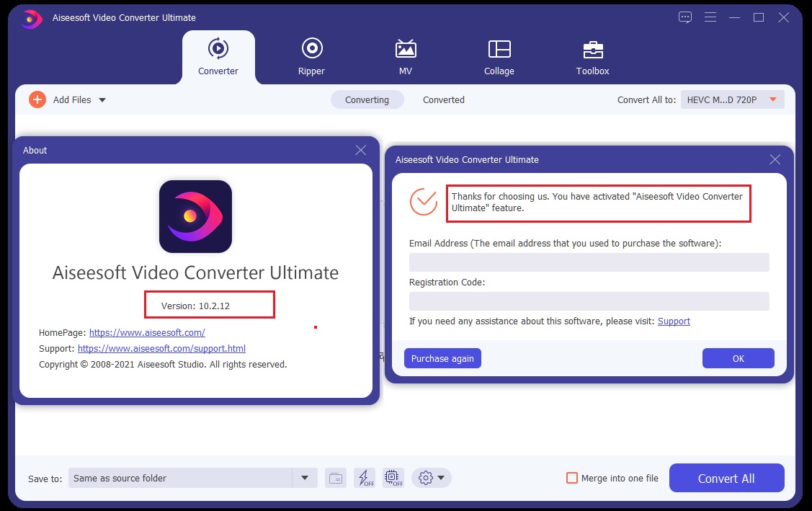Click the Registration Code input field

(x=589, y=301)
